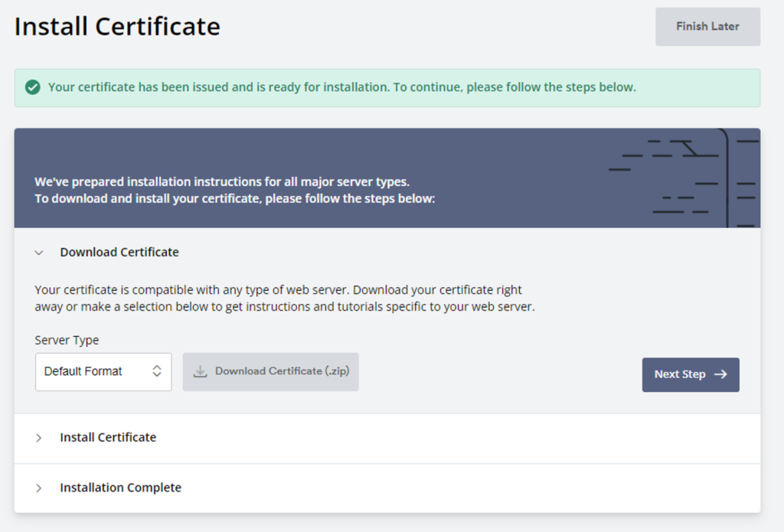Open the Default Format server type dropdown

[x=103, y=371]
